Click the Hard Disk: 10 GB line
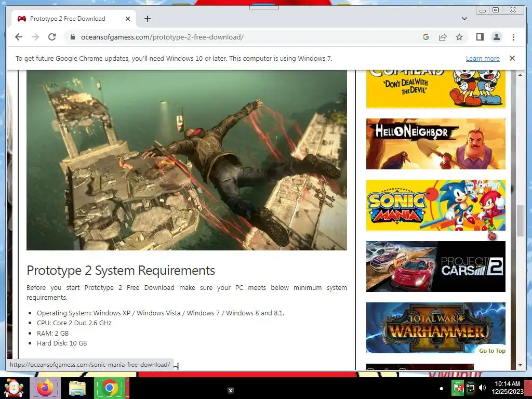532x399 pixels. click(x=62, y=343)
